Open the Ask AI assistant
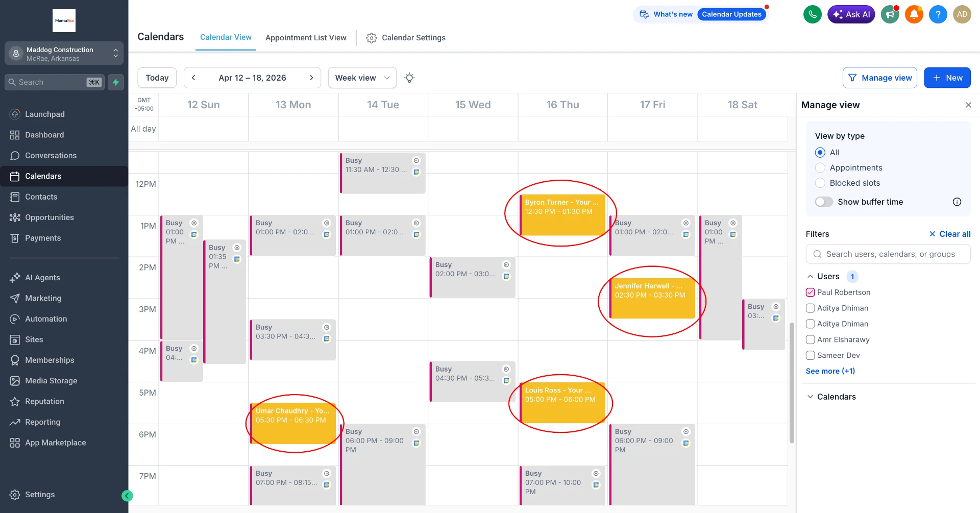 851,14
